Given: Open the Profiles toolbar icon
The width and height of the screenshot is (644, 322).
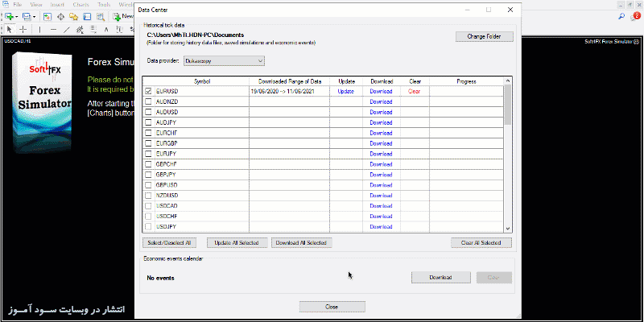Looking at the screenshot, I should pyautogui.click(x=27, y=17).
